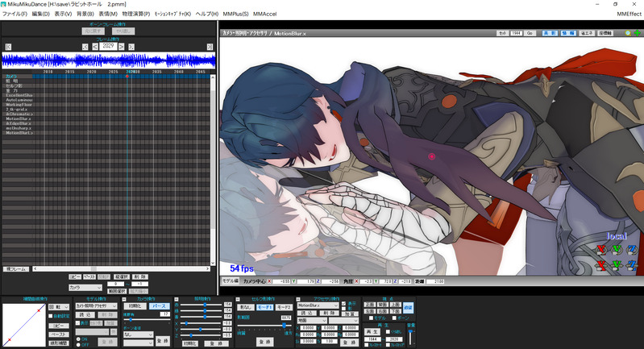This screenshot has width=644, height=349.
Task: Collapse the accessory operation panel
Action: point(298,299)
